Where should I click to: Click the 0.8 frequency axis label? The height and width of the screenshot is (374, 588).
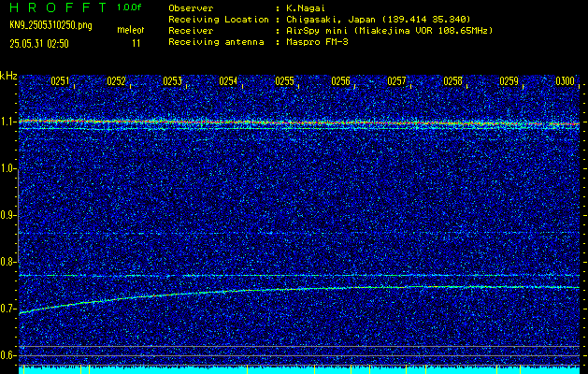(x=7, y=262)
